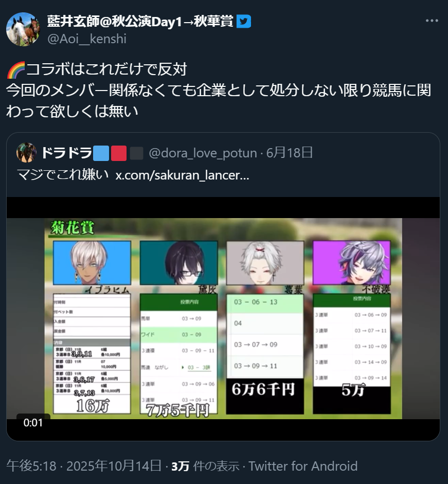
Task: Follow the x.com/sakuran_lancer link
Action: click(x=182, y=175)
